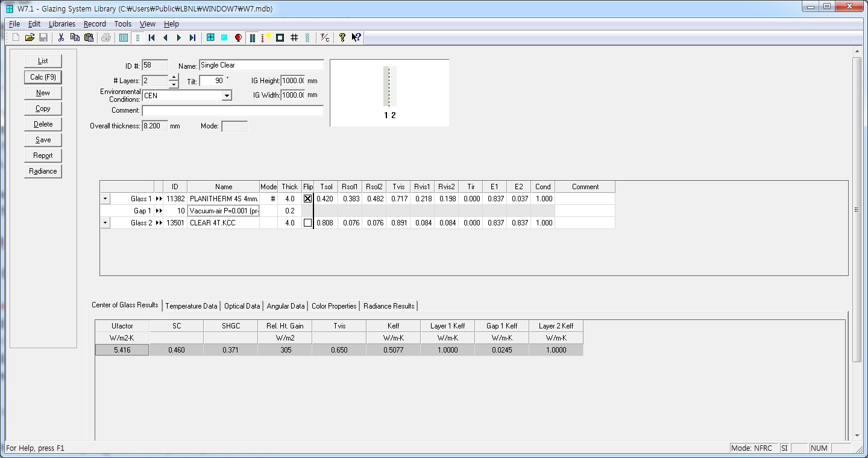Screen dimensions: 868x458
Task: Jump to last record arrow icon
Action: pyautogui.click(x=192, y=37)
